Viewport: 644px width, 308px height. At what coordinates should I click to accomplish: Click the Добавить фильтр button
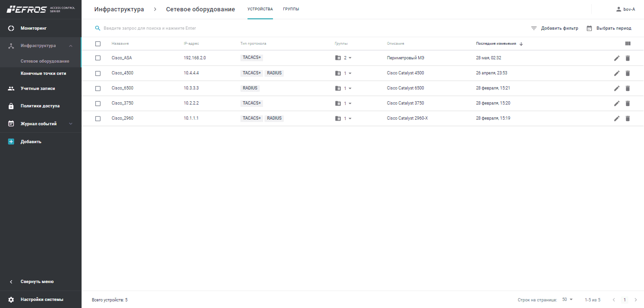tap(554, 28)
